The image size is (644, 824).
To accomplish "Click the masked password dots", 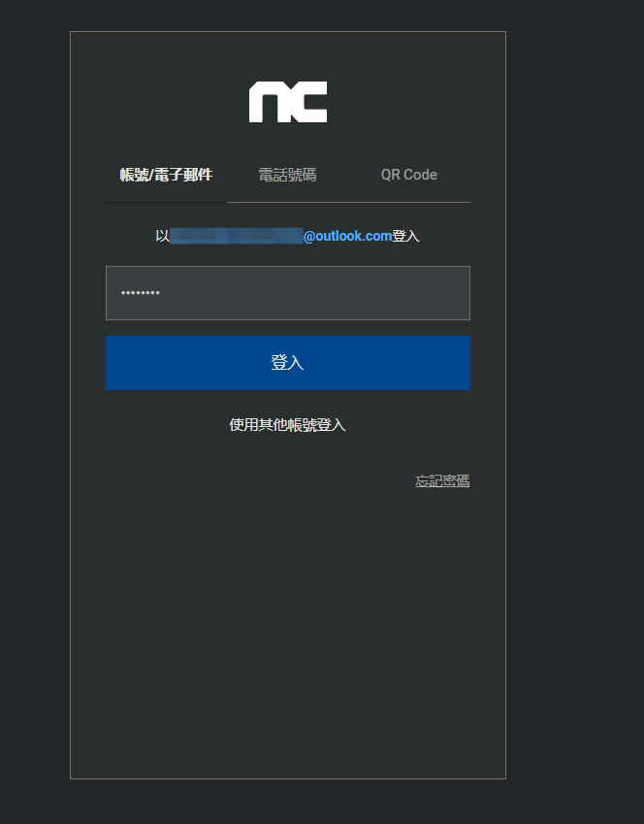I will point(141,293).
